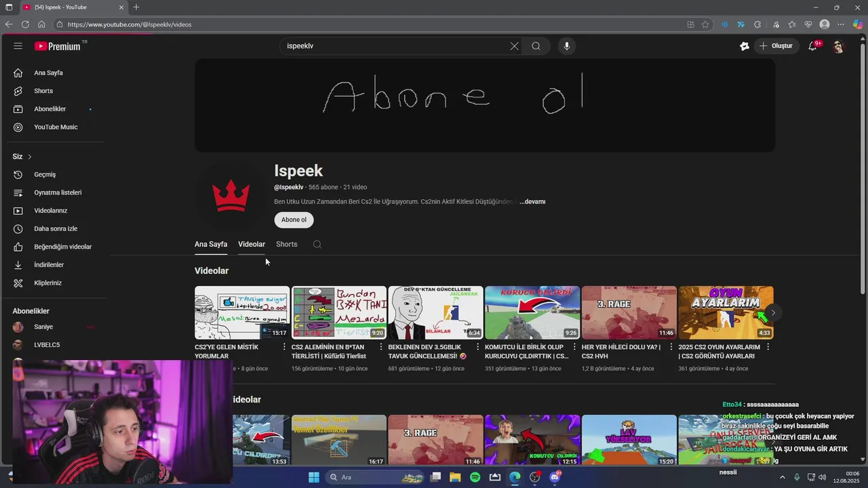
Task: Open Daha sonra izle list
Action: (54, 229)
